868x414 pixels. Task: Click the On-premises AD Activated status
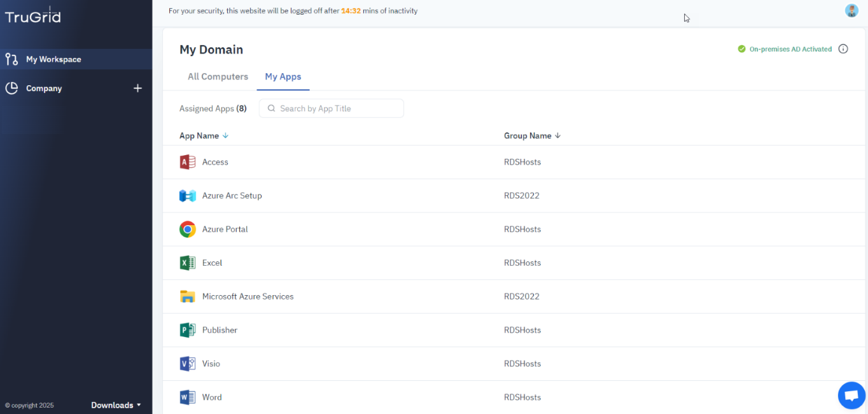click(790, 49)
